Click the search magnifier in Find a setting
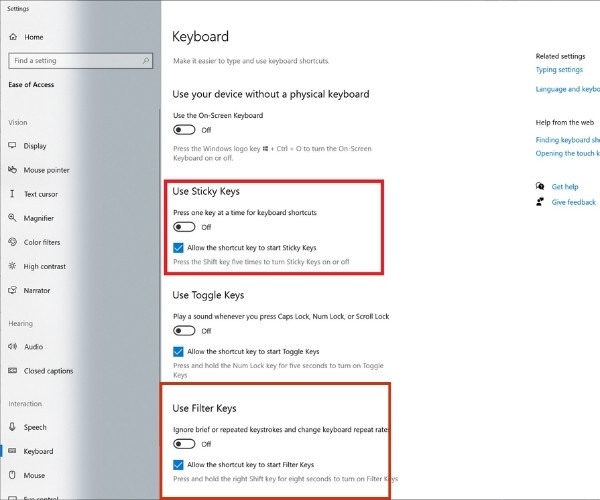This screenshot has height=500, width=600. [146, 60]
